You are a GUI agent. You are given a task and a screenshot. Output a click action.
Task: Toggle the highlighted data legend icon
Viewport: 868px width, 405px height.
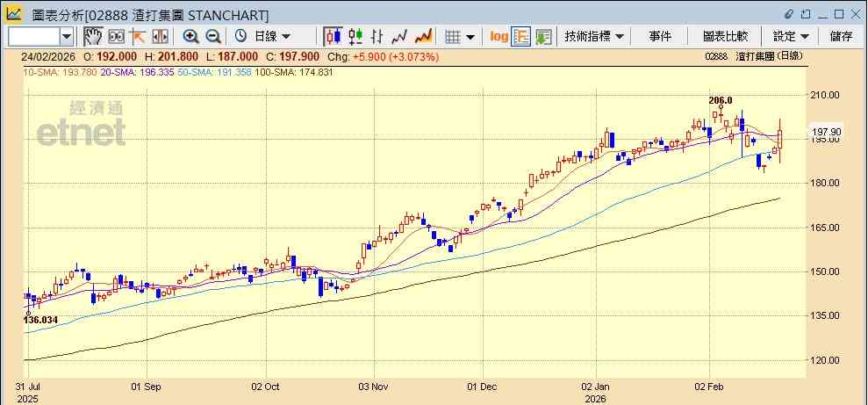pos(521,37)
